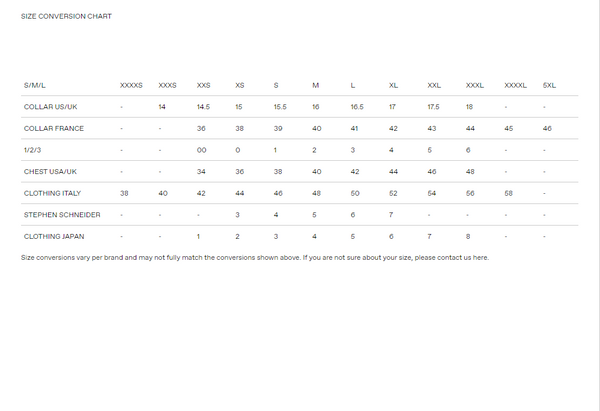Select the CLOTHING JAPAN row label

point(54,236)
